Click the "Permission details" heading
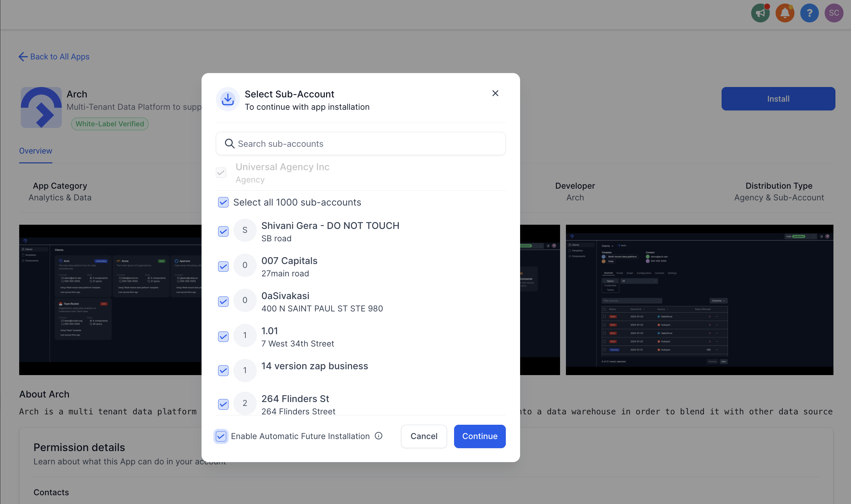The image size is (851, 504). coord(79,447)
